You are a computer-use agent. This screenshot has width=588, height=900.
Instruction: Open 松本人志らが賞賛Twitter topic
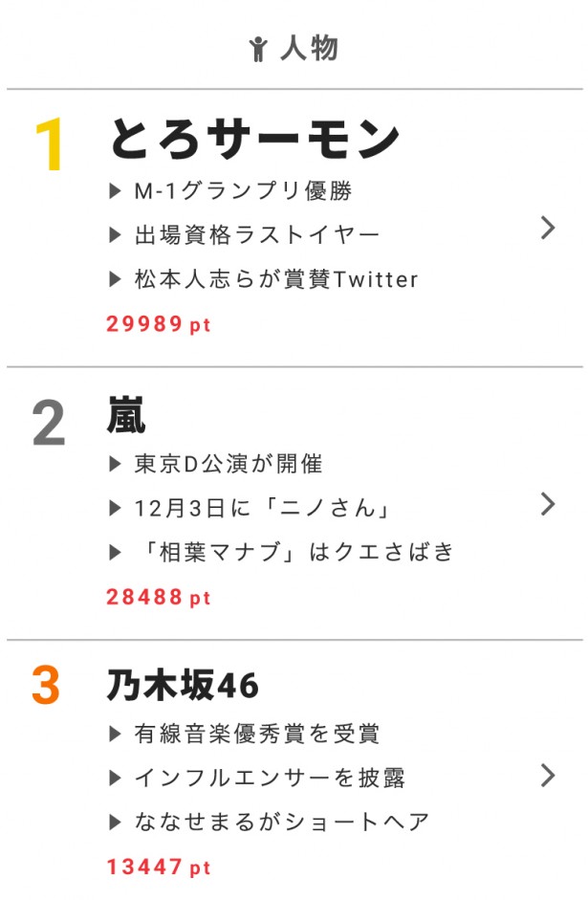point(276,279)
